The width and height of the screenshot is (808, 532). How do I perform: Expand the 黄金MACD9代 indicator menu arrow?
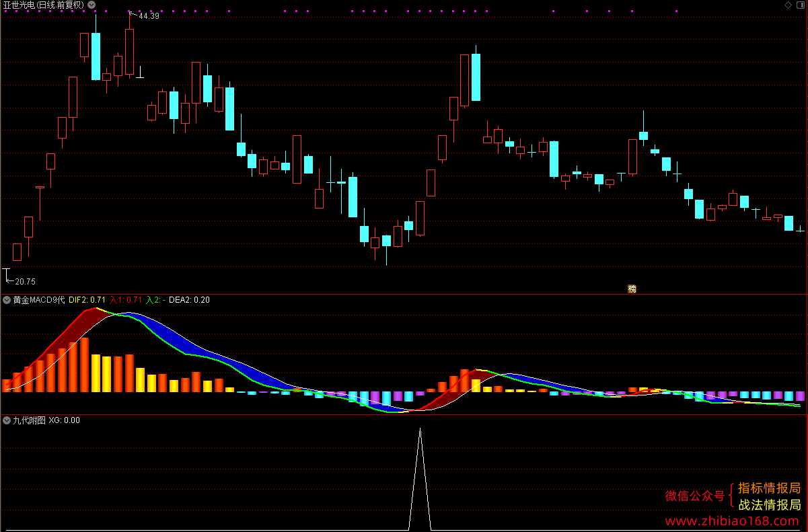click(x=7, y=300)
